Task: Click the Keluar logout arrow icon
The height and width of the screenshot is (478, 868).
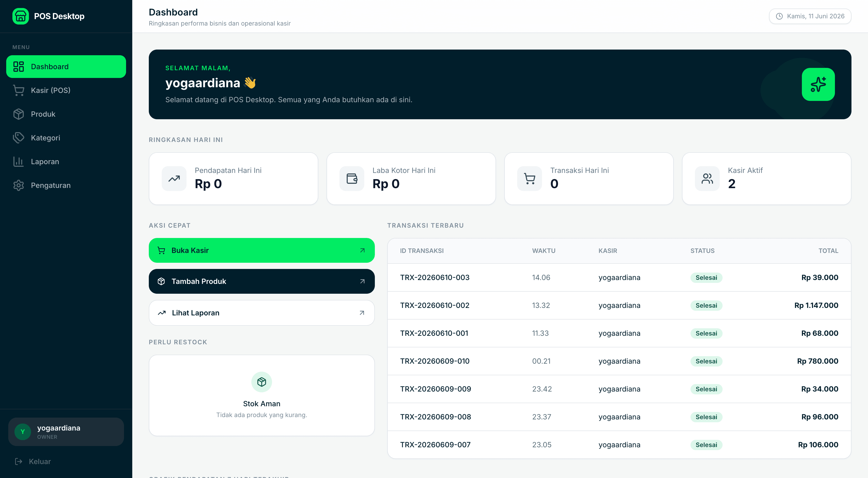Action: pyautogui.click(x=19, y=461)
